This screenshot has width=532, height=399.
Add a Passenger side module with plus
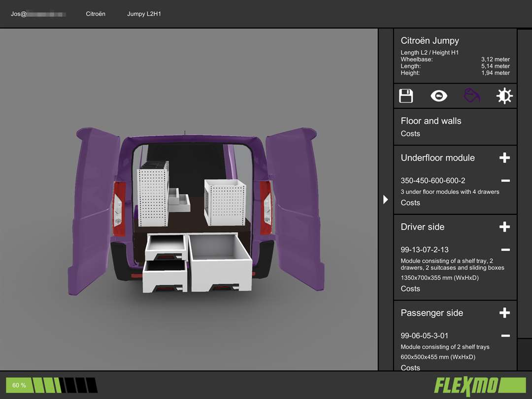point(504,312)
